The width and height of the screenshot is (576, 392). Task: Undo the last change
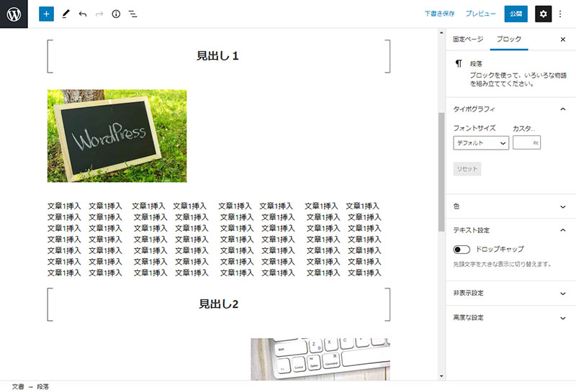tap(83, 14)
